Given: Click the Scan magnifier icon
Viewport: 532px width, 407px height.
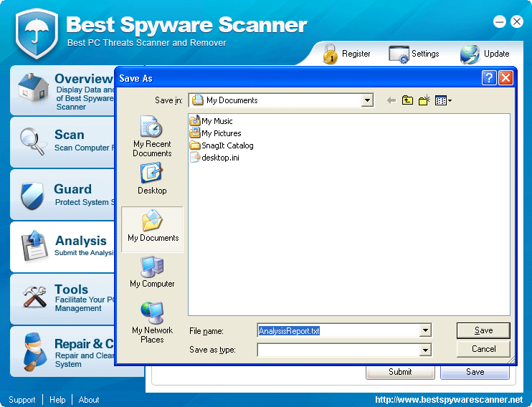Looking at the screenshot, I should click(x=32, y=141).
